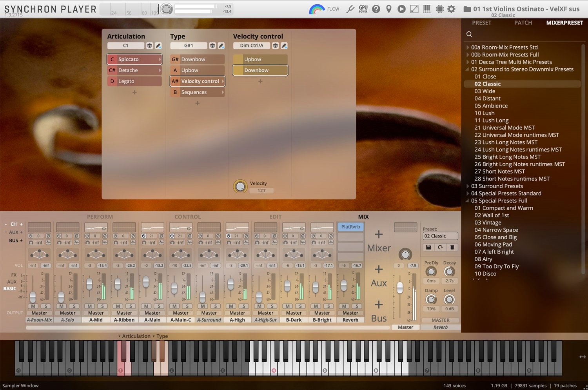This screenshot has width=588, height=390.
Task: Click the location pin icon in the toolbar
Action: pos(388,9)
